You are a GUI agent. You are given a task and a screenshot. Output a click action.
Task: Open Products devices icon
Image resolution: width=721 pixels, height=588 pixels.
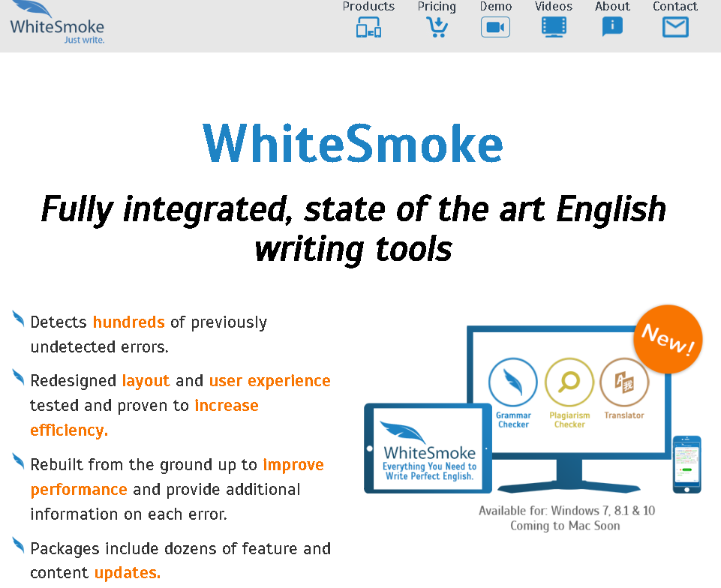[369, 27]
